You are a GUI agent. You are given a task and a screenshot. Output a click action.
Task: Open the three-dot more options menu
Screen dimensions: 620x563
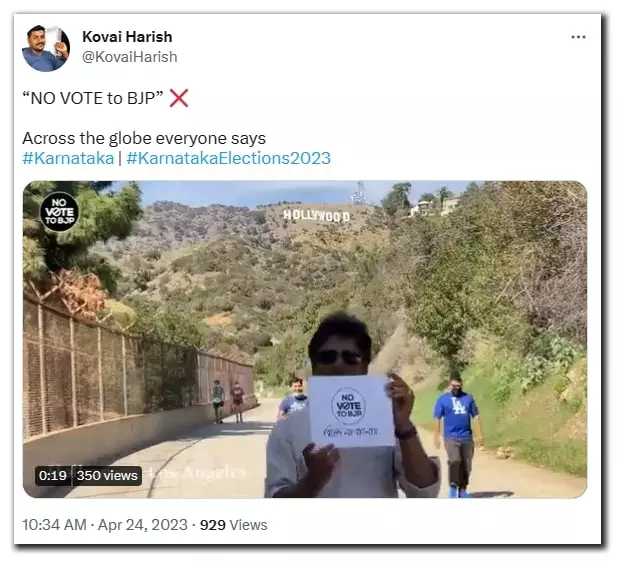(578, 37)
